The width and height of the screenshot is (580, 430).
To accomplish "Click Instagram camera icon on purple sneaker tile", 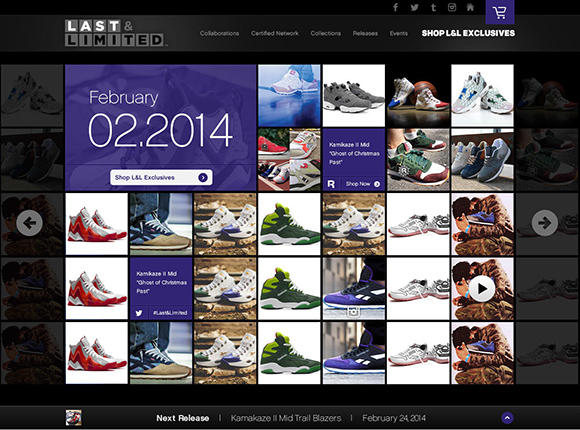I will pos(354,312).
